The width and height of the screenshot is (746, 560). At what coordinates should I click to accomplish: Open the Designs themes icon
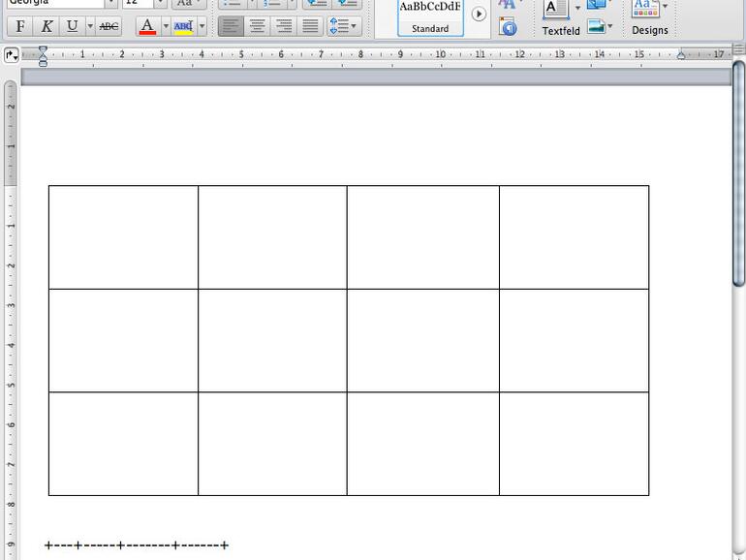click(x=645, y=8)
